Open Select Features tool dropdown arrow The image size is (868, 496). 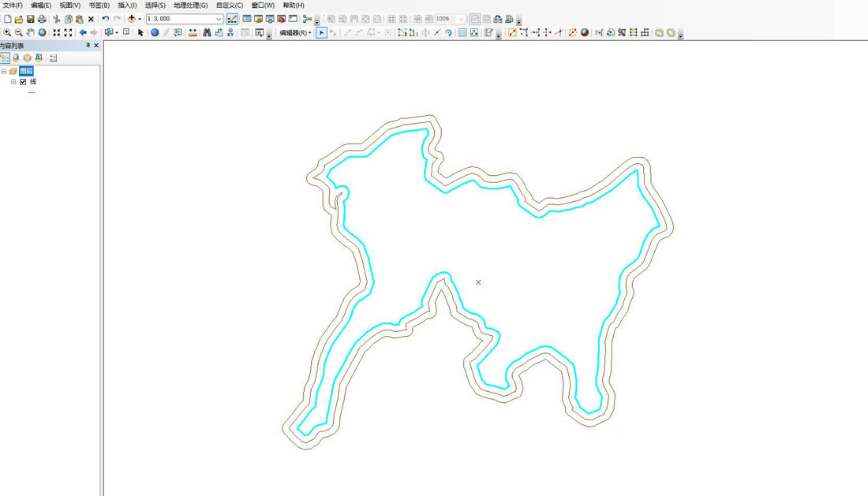[x=116, y=32]
